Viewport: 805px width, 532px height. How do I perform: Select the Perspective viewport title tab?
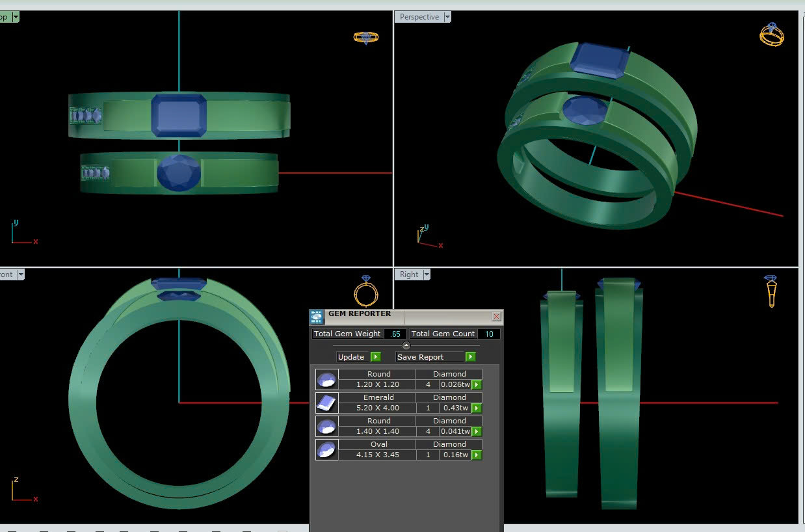coord(419,17)
